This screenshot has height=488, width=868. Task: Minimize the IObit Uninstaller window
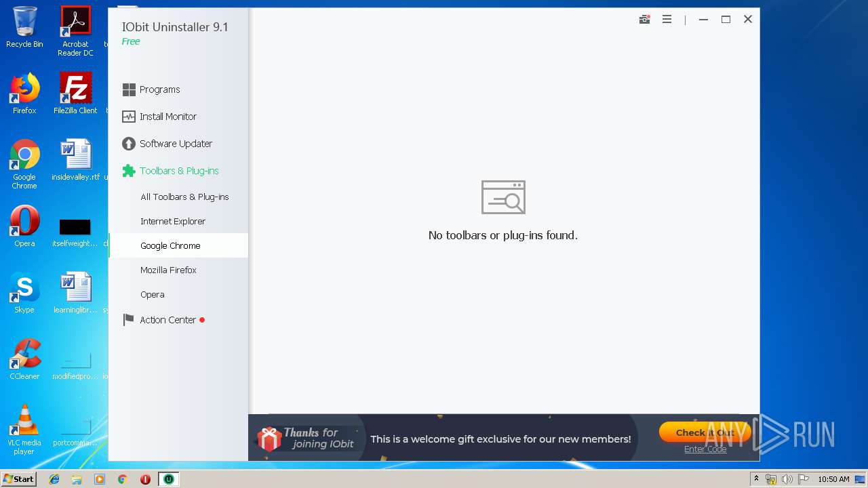[x=703, y=20]
